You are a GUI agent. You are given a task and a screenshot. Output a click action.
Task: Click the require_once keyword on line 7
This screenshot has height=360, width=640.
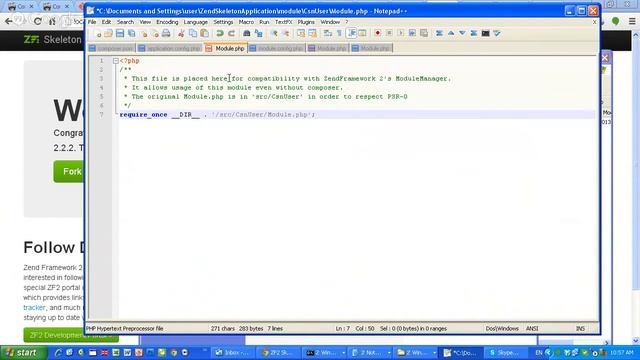143,115
